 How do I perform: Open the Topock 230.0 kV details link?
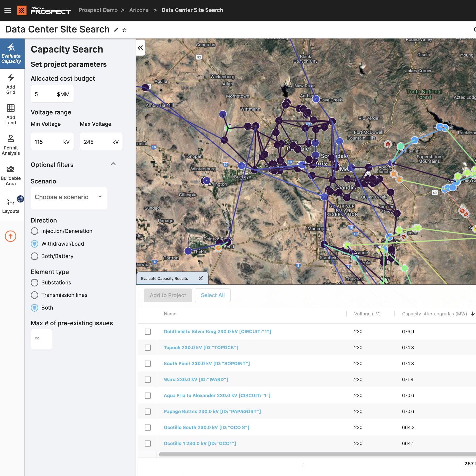click(x=201, y=347)
